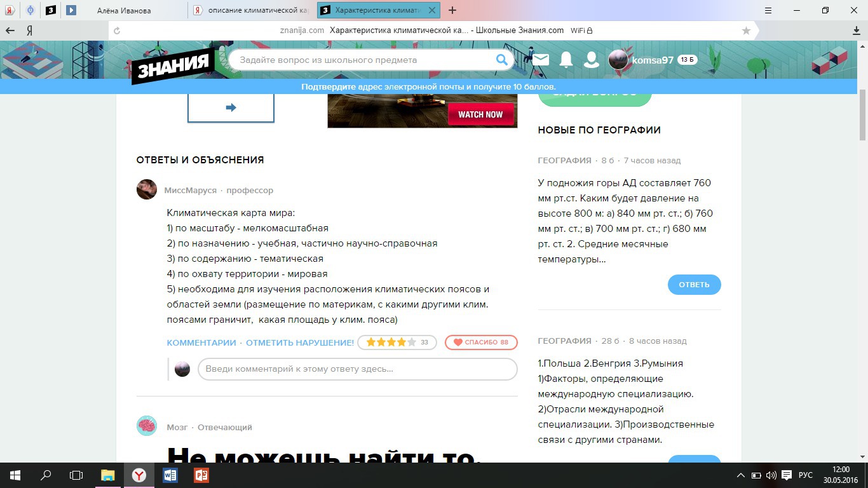Open the МиссМаруся profile link

point(189,190)
